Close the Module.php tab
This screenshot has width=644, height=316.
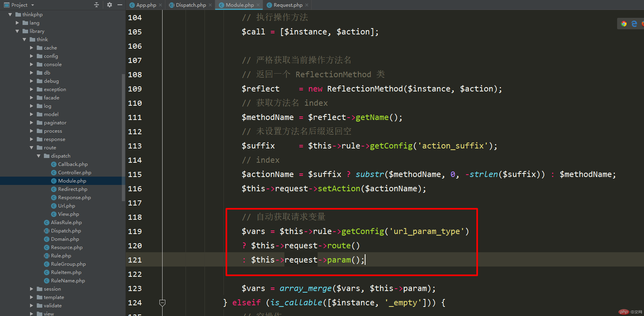258,5
